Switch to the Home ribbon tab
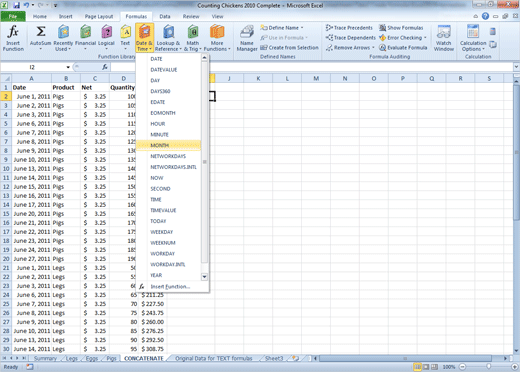Image resolution: width=520 pixels, height=372 pixels. [x=40, y=16]
